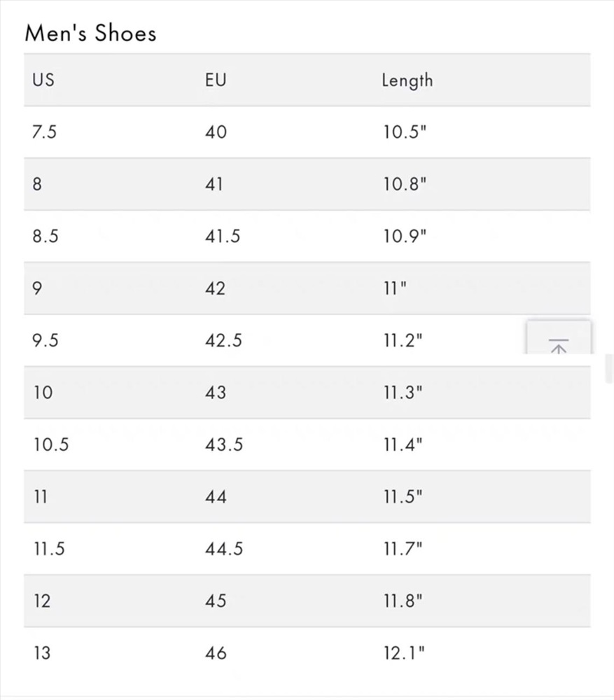Select the EU size 41 cell
Viewport: 614px width, 700px height.
214,184
